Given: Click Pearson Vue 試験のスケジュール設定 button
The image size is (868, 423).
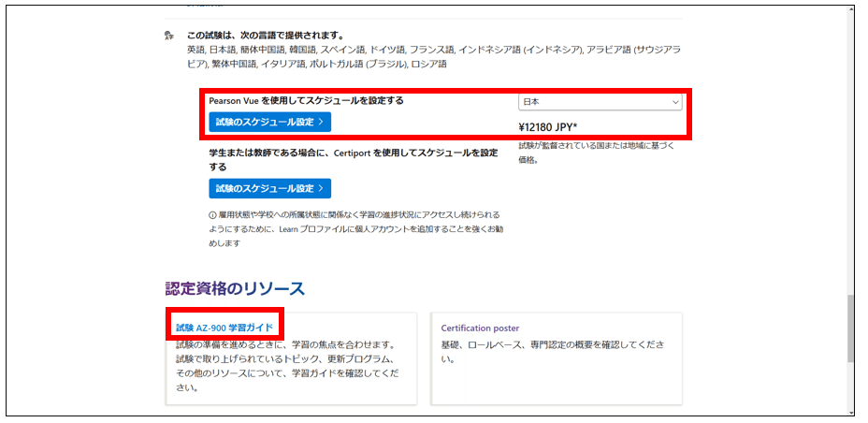Looking at the screenshot, I should point(269,122).
